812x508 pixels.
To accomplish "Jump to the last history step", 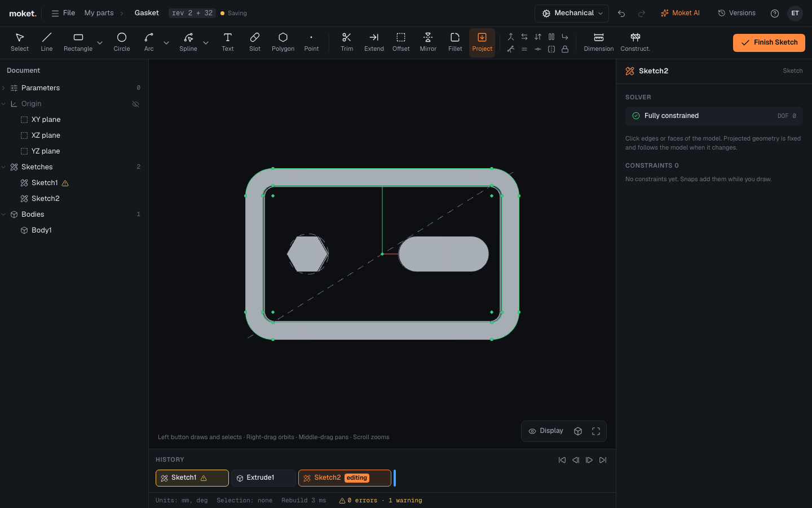I will (603, 460).
